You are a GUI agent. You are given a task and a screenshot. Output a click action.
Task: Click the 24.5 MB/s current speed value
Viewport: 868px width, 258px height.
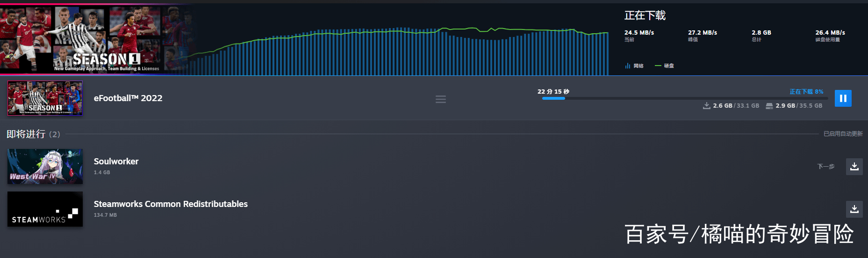coord(639,33)
